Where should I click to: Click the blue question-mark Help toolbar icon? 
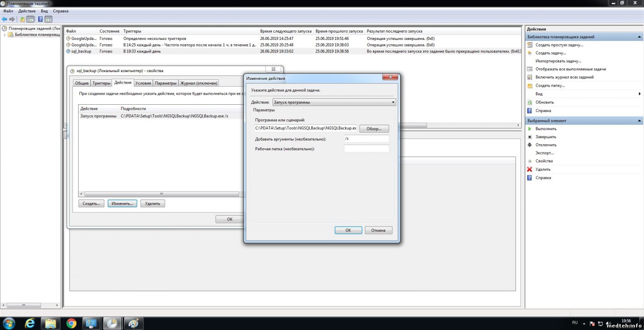40,19
